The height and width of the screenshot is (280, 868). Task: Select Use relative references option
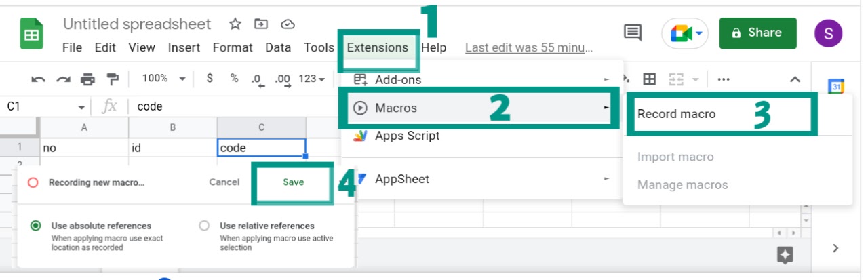(x=204, y=226)
